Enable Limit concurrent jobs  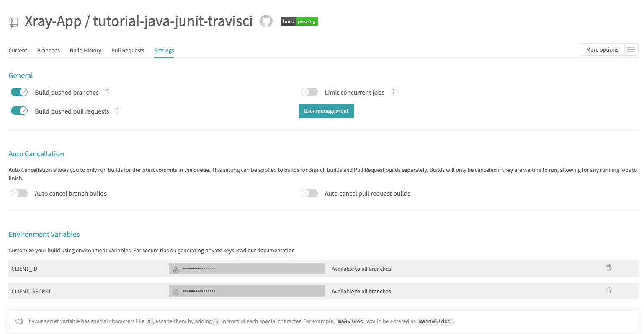(x=309, y=92)
